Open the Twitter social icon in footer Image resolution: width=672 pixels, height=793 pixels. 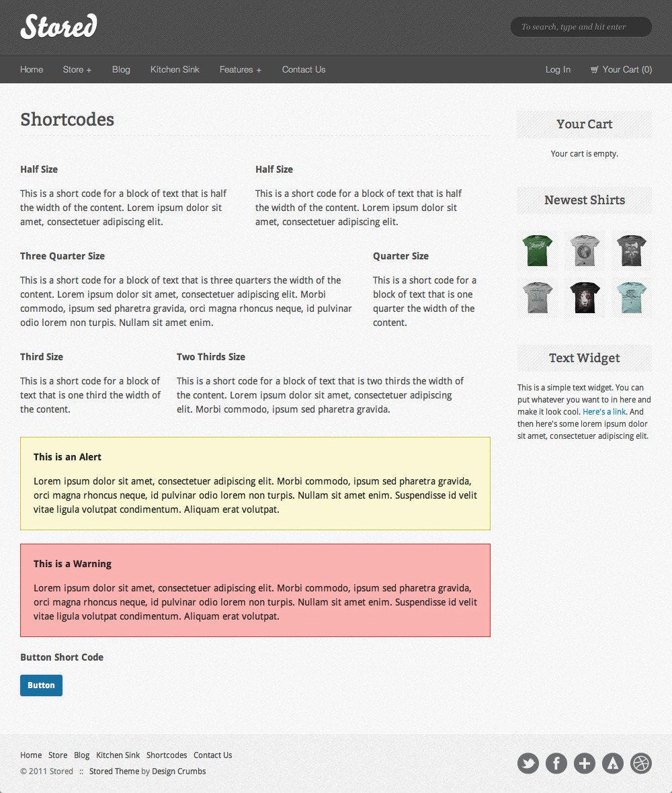click(x=528, y=763)
